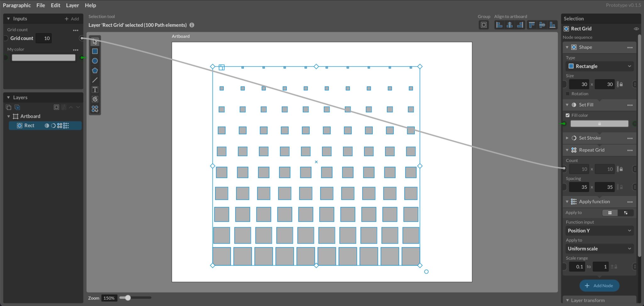The height and width of the screenshot is (306, 644).
Task: Toggle visibility of the Rect Grid node
Action: (x=636, y=29)
